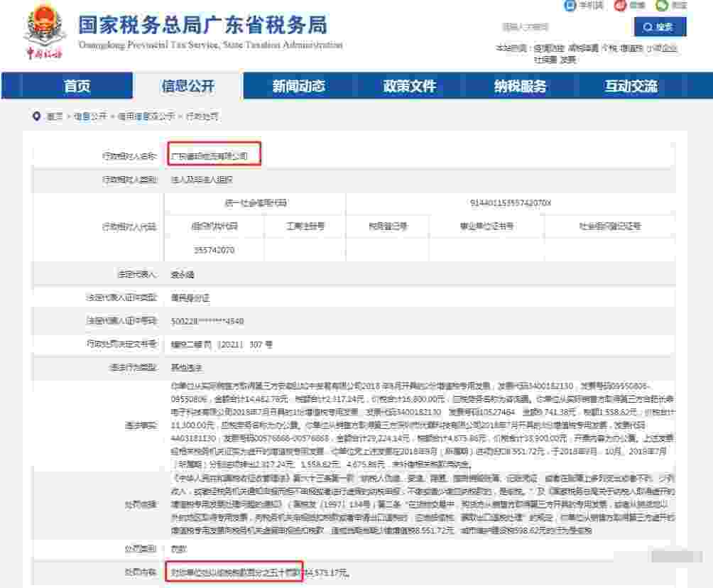
Task: Click the national emblem logo in header
Action: [44, 25]
